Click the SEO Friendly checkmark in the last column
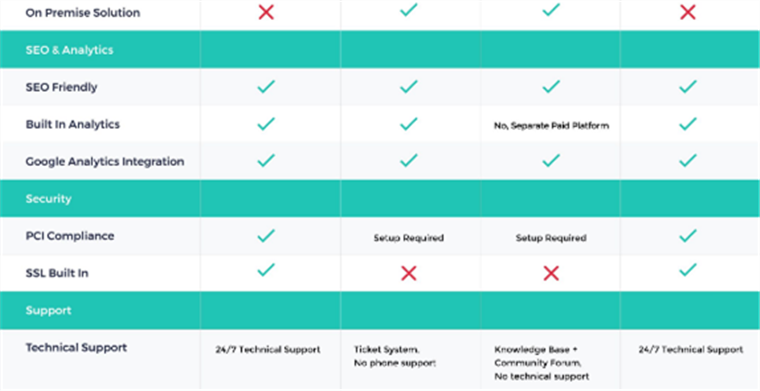Screen dimensions: 760x391 (x=688, y=87)
